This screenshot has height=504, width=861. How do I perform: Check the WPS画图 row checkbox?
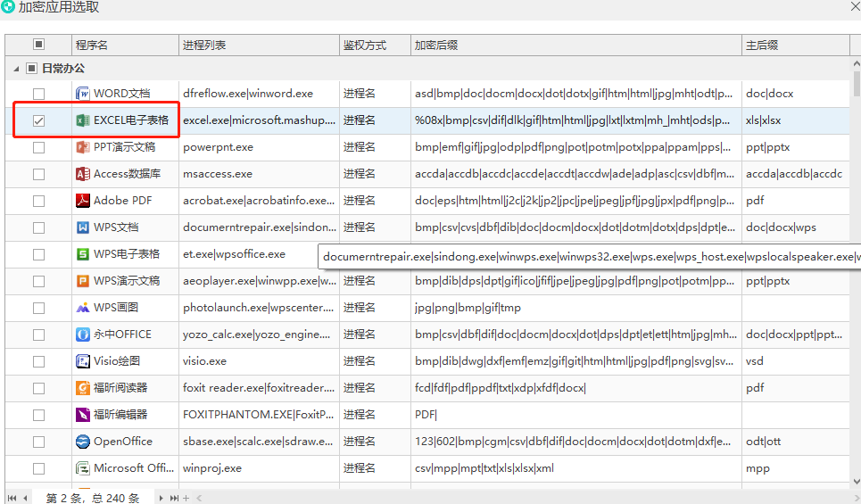pos(38,309)
